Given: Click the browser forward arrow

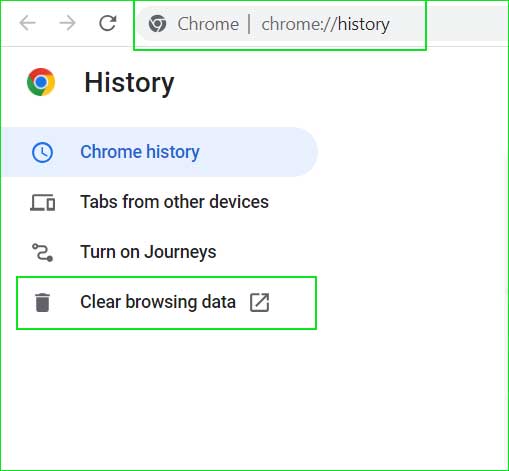Looking at the screenshot, I should click(67, 24).
